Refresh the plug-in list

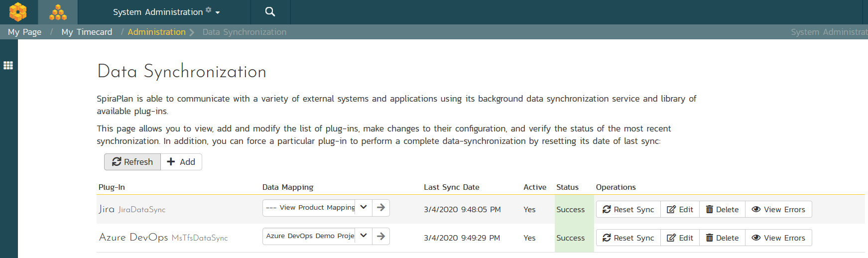(132, 162)
